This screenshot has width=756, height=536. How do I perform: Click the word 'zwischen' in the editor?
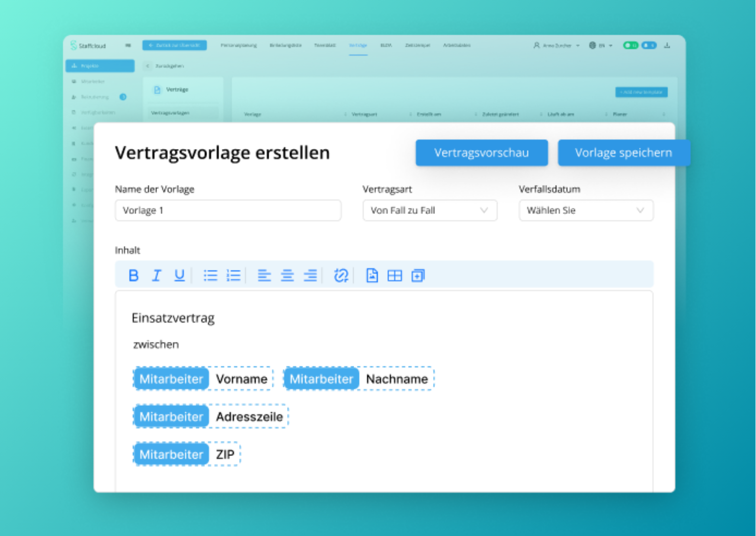(x=156, y=345)
